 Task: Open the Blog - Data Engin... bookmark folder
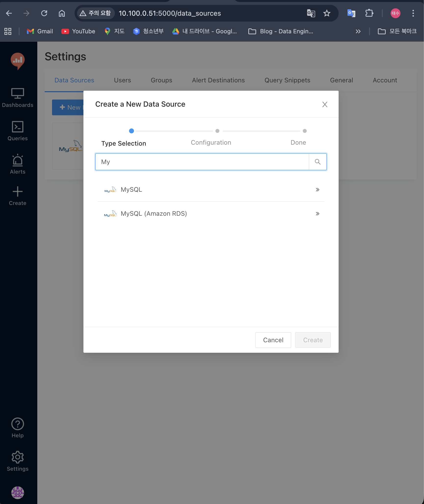281,31
